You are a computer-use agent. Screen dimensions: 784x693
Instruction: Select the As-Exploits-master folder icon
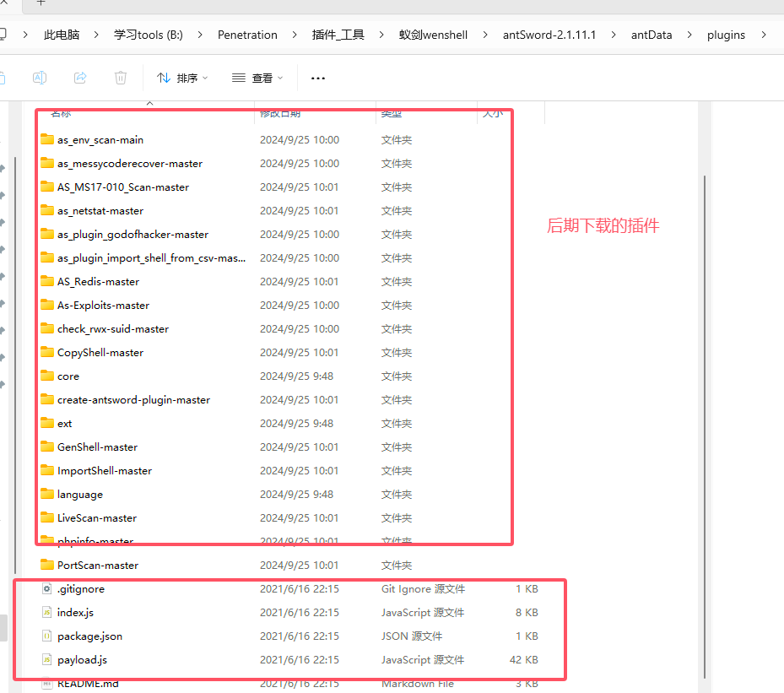coord(47,306)
